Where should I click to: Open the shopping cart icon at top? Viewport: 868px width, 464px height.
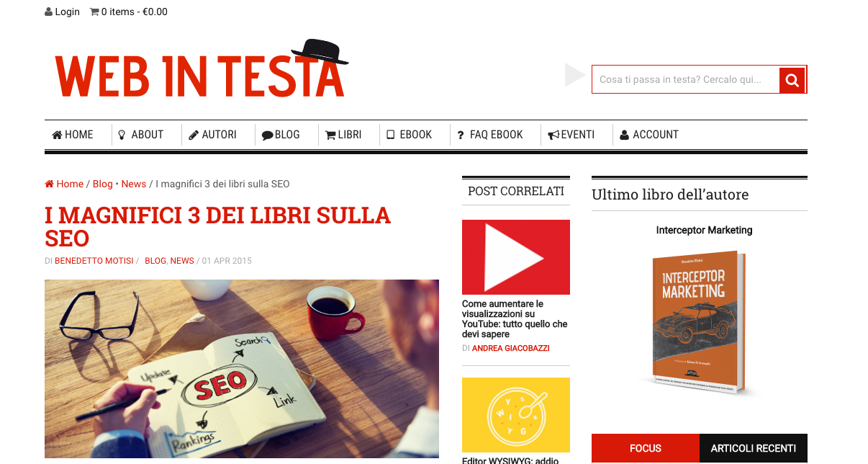[x=94, y=12]
